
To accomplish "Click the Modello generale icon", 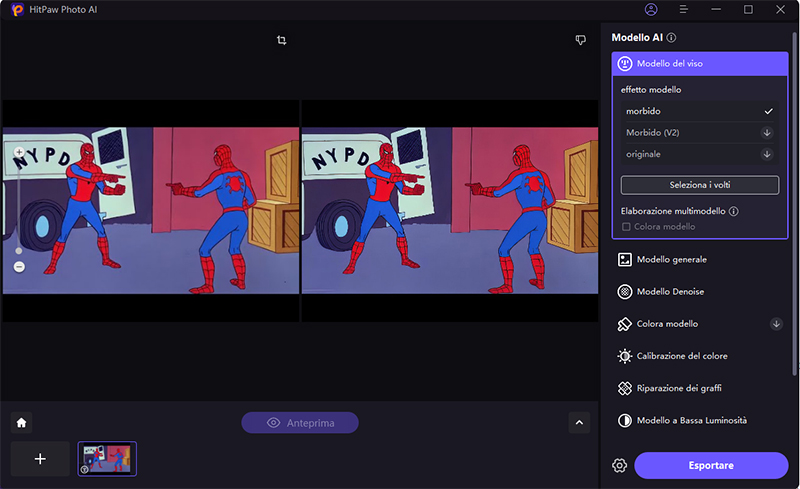I will [x=624, y=260].
